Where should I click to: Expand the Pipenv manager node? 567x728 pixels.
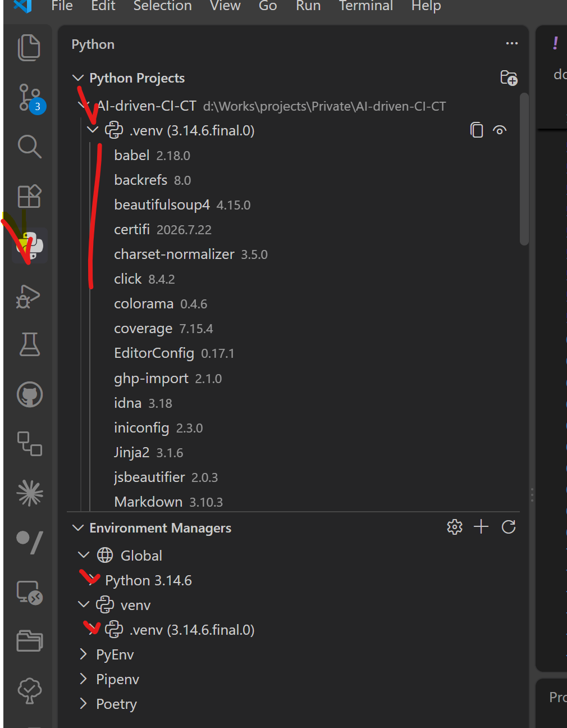(x=84, y=679)
